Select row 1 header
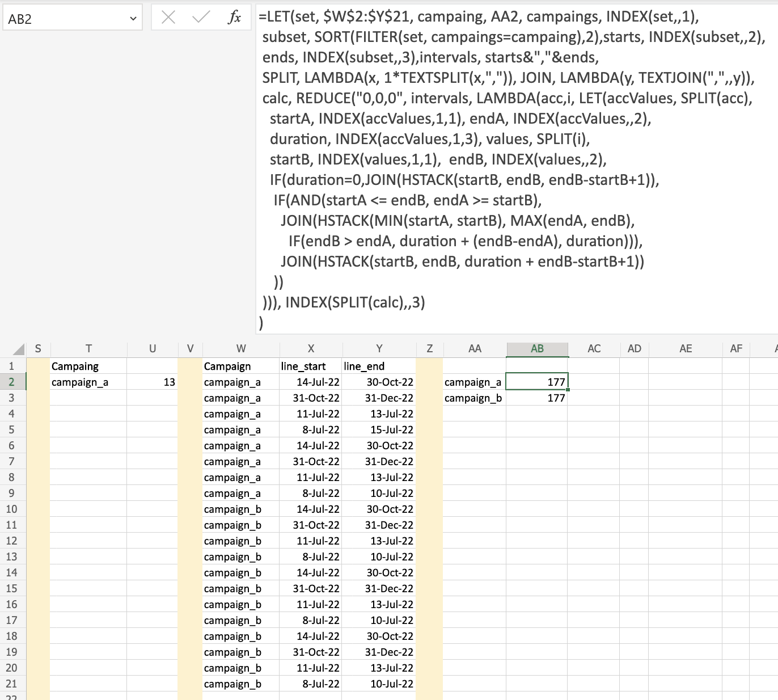The width and height of the screenshot is (778, 700). 12,366
